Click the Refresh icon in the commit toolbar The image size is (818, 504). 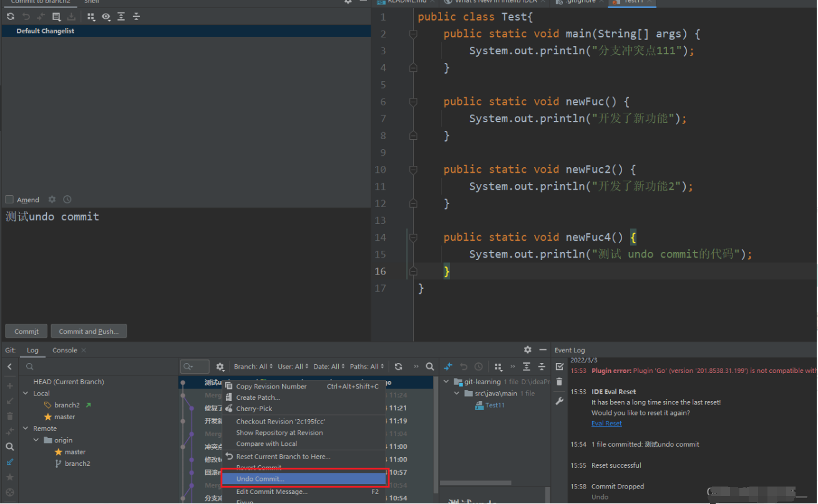click(x=11, y=17)
